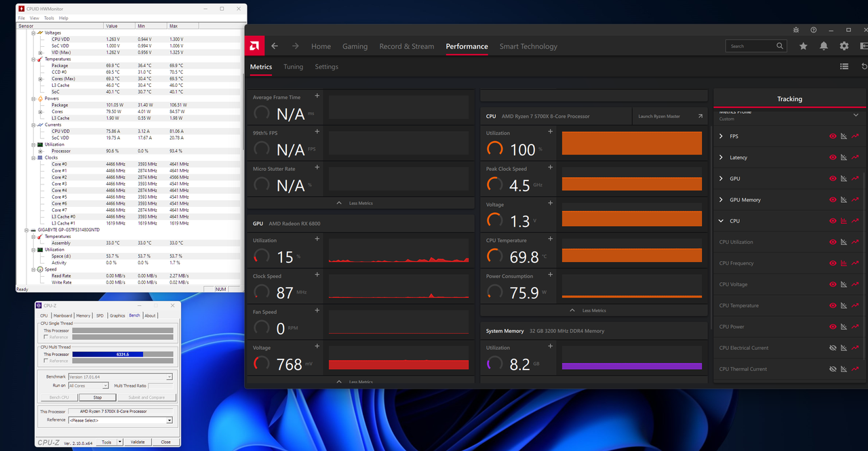Image resolution: width=868 pixels, height=451 pixels.
Task: Click the Tools button in CPU-Z
Action: 106,442
